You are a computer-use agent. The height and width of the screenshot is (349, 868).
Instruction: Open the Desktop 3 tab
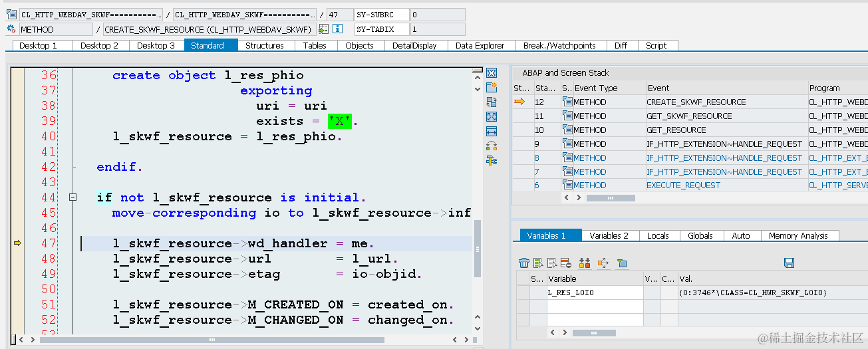(156, 45)
